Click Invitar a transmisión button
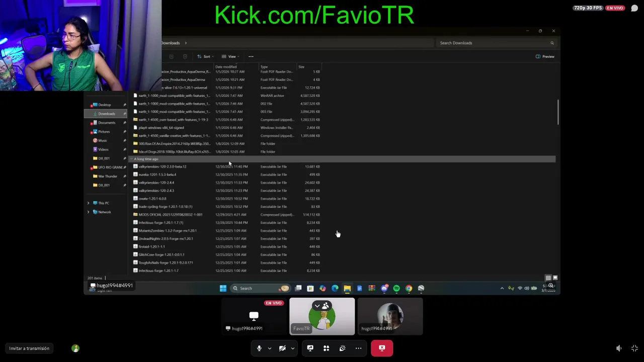Screen dimensions: 644x362 (29, 348)
